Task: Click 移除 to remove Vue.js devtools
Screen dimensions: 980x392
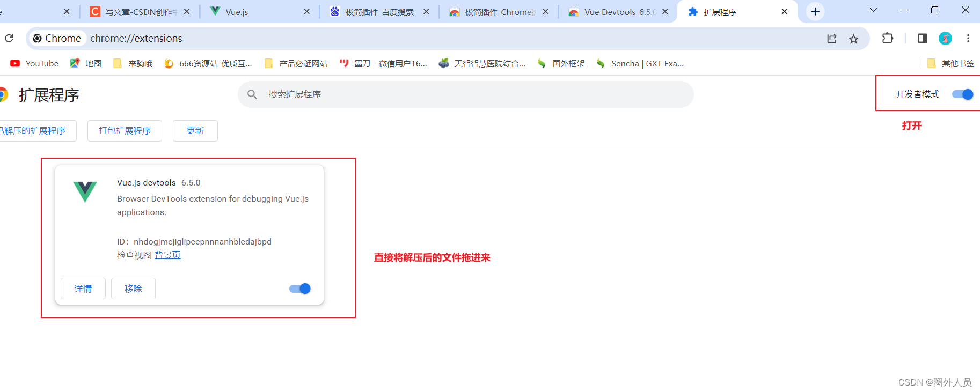Action: point(133,289)
